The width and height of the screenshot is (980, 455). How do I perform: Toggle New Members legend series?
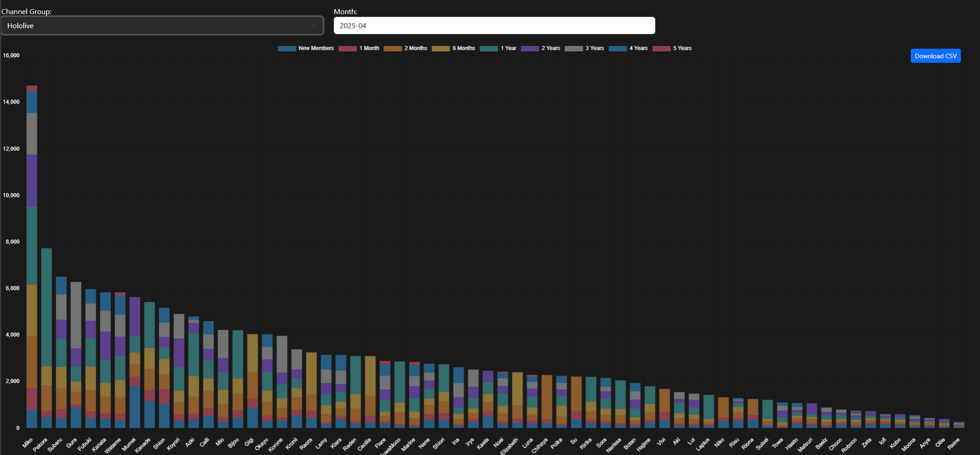click(306, 48)
